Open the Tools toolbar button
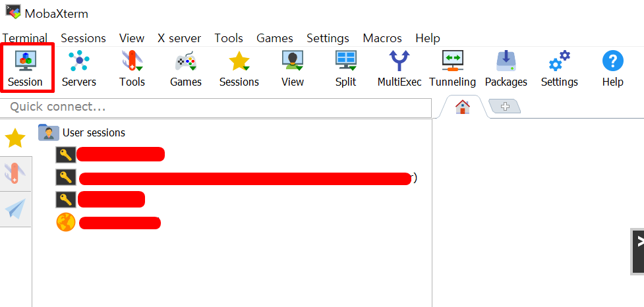Viewport: 644px width, 307px height. [x=132, y=68]
